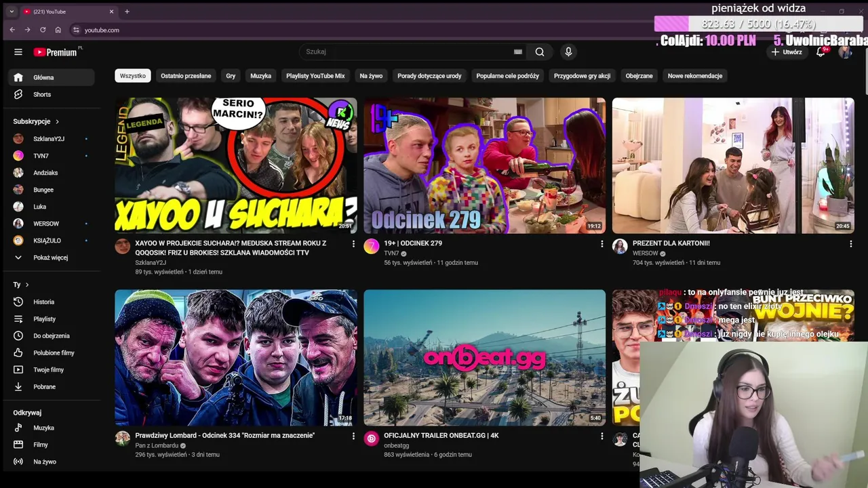
Task: Select the Playlisty YouTube Mix chip
Action: 315,76
